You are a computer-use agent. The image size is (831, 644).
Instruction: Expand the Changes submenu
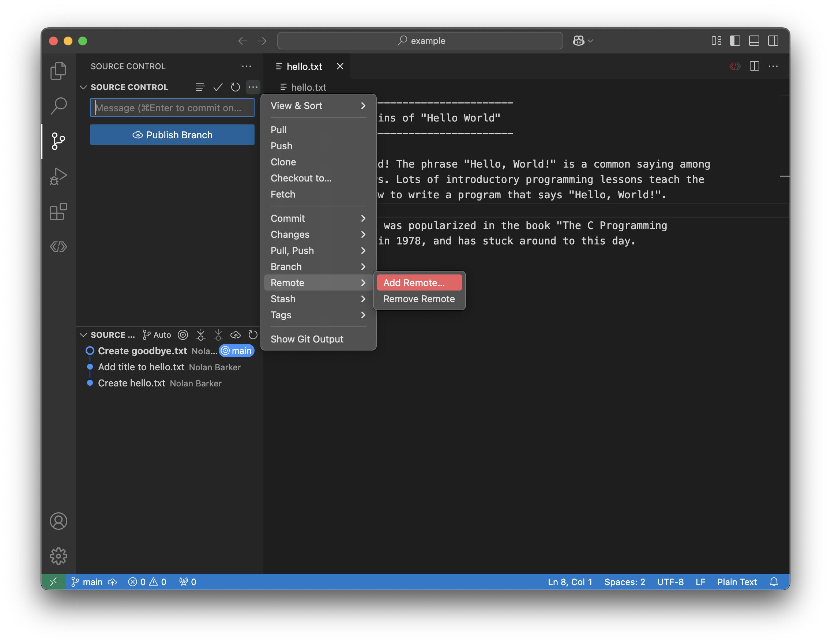click(x=318, y=235)
